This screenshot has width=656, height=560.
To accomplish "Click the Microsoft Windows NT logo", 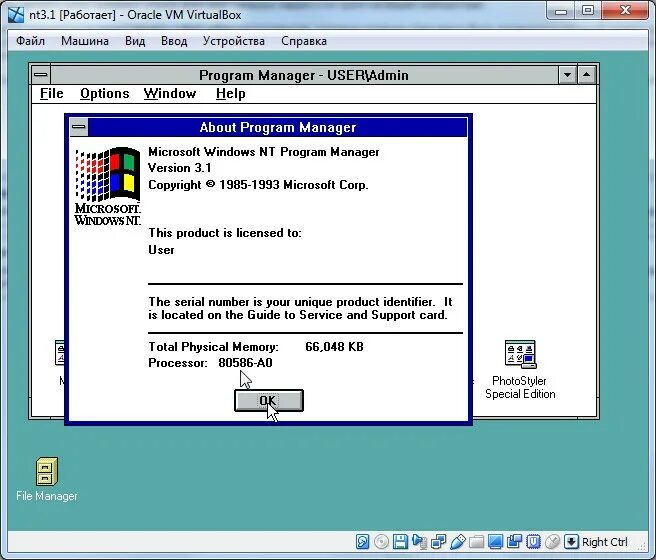I will point(108,186).
